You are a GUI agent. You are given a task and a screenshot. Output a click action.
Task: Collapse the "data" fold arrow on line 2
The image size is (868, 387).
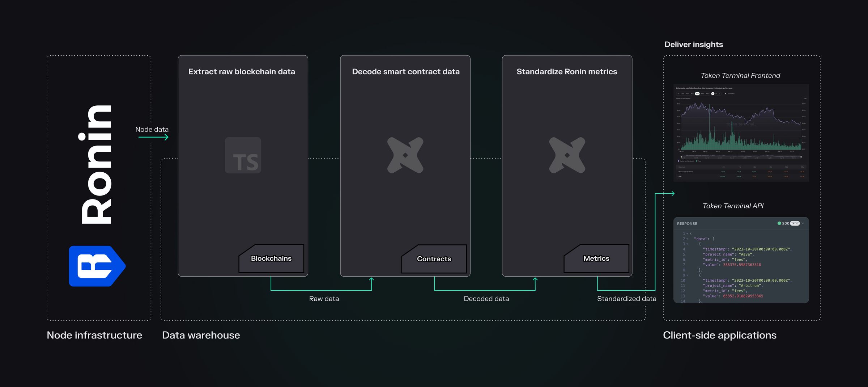point(687,239)
